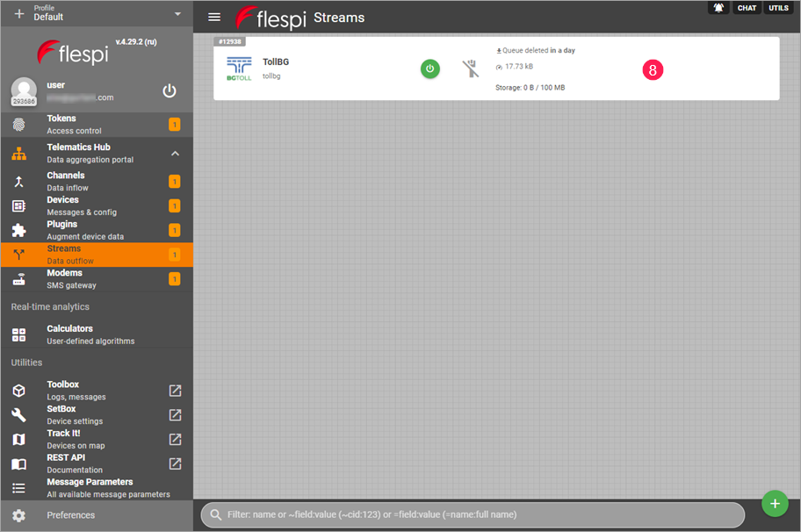Click the SetBox wrench icon
The image size is (801, 532).
(x=19, y=415)
